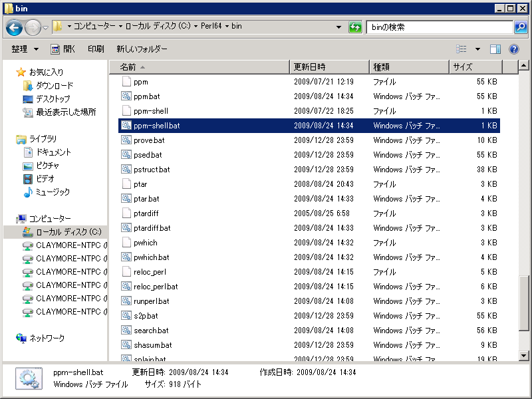Screen dimensions: 532x399
Task: Click the ptardiff.bat file icon
Action: pos(126,227)
